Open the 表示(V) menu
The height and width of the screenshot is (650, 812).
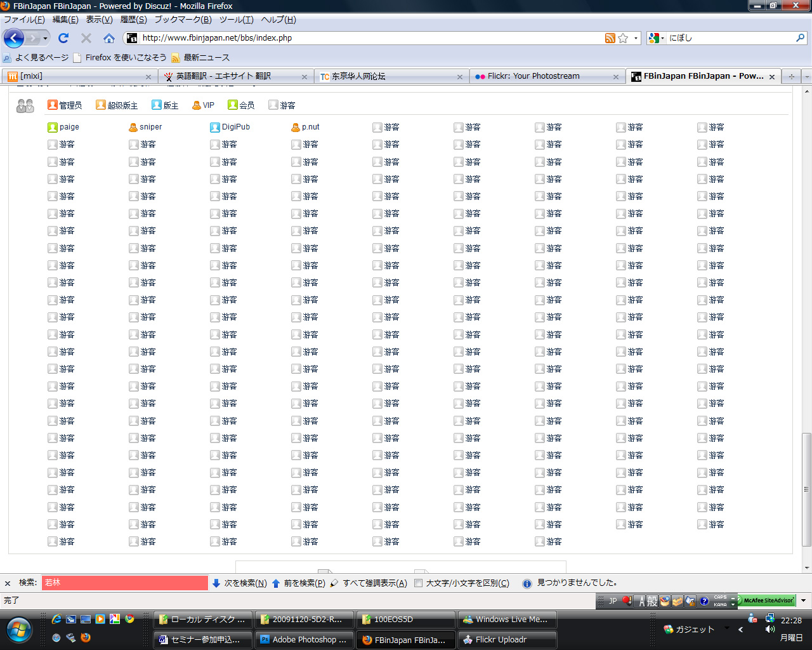tap(99, 20)
